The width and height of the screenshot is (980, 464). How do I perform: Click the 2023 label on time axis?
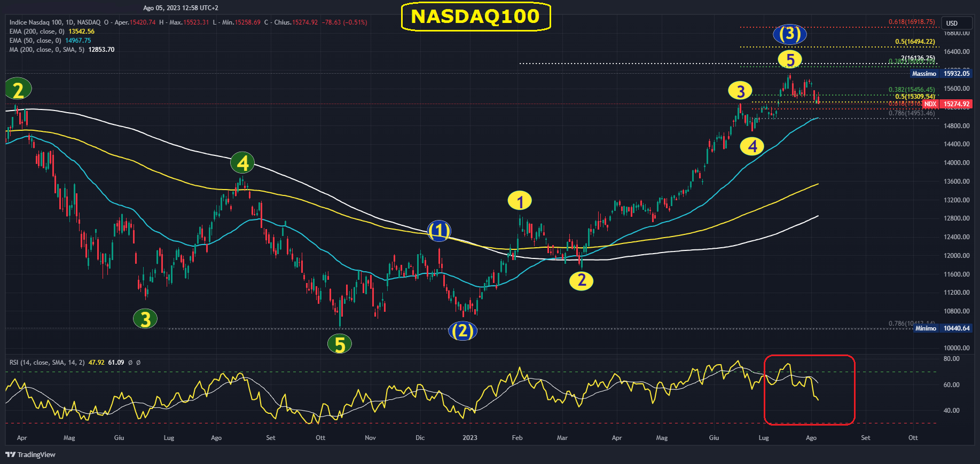click(470, 438)
